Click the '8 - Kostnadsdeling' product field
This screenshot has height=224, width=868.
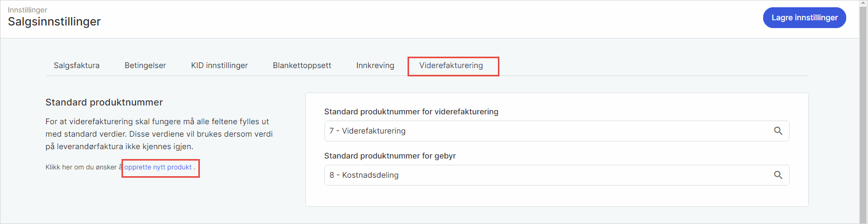tap(545, 175)
